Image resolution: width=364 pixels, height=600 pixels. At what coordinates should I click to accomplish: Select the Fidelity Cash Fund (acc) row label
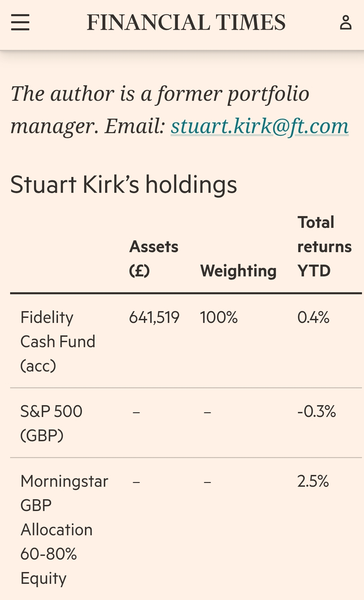click(x=58, y=341)
